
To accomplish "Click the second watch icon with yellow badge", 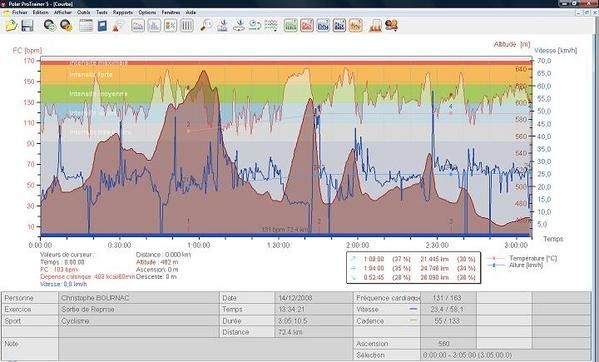I will click(66, 26).
